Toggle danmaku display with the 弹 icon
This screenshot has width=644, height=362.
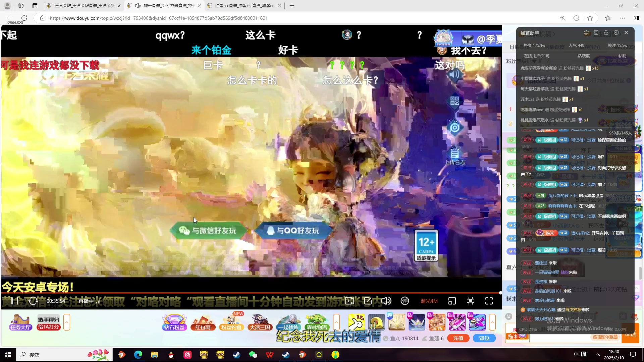point(405,301)
